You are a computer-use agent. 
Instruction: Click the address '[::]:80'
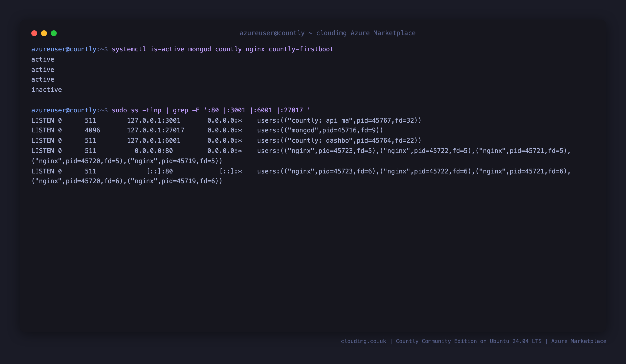pyautogui.click(x=159, y=171)
